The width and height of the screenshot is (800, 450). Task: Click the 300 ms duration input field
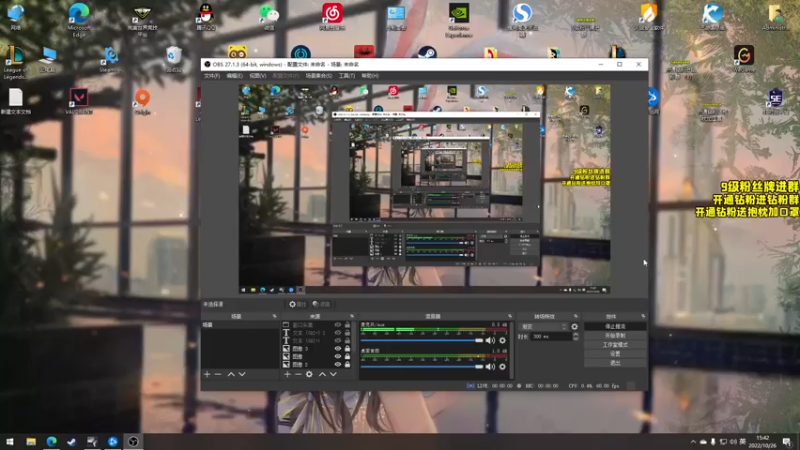coord(551,337)
